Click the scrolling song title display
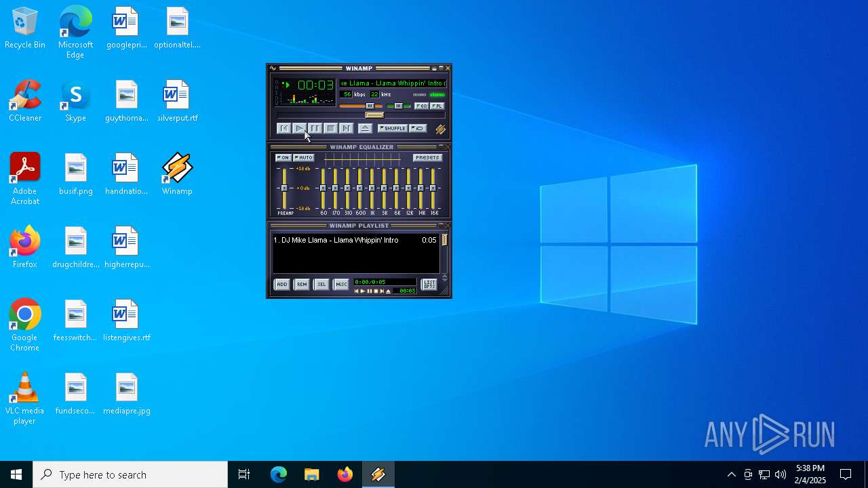 [x=393, y=83]
